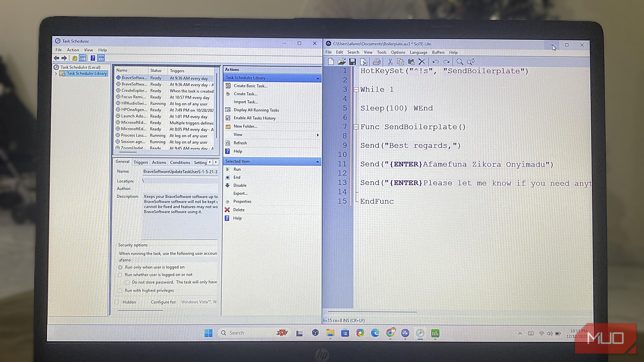Viewport: 644px width, 362px height.
Task: Click the Undo arrow icon in SciTE
Action: click(436, 62)
